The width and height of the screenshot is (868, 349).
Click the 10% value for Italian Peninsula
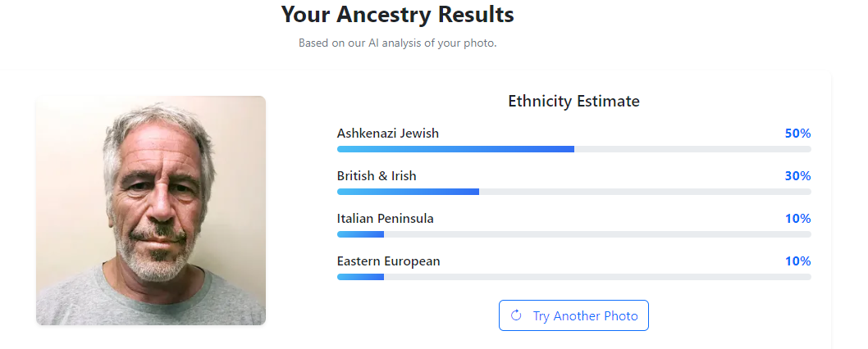point(797,218)
